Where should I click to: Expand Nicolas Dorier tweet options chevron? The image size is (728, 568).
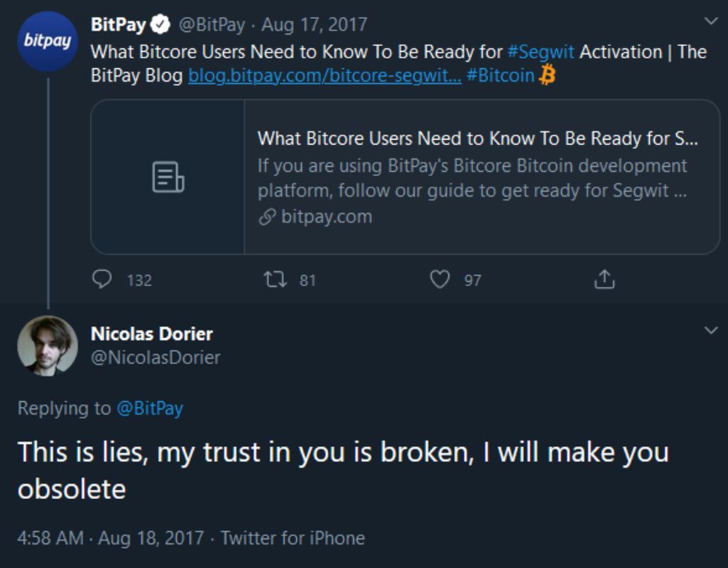(711, 330)
